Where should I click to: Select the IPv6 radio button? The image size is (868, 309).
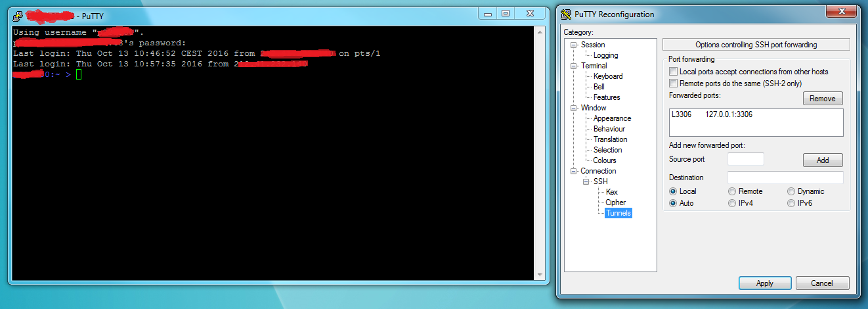(791, 203)
